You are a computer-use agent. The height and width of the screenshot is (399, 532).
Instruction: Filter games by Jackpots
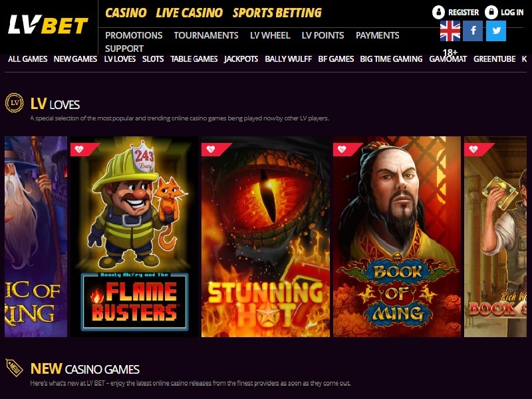(x=241, y=59)
